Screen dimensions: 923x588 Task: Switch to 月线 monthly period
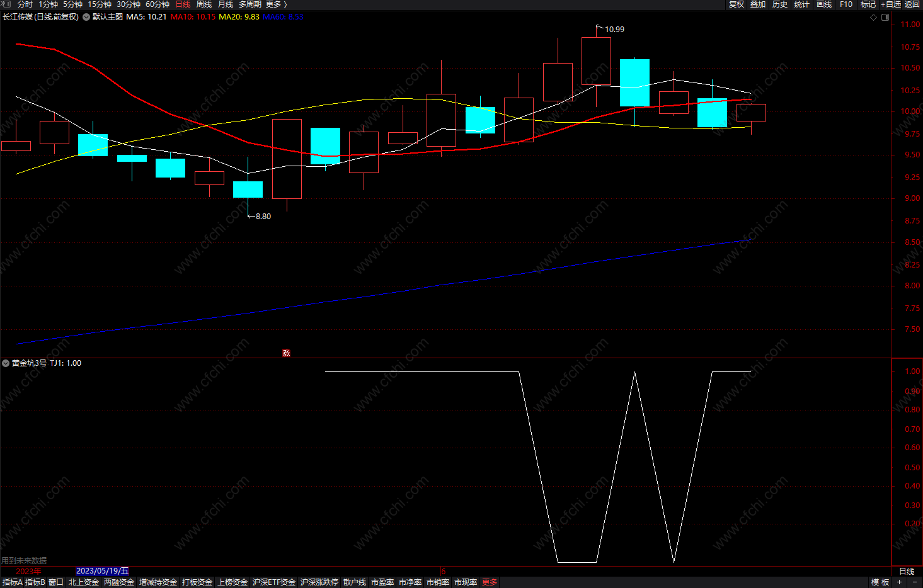coord(226,4)
